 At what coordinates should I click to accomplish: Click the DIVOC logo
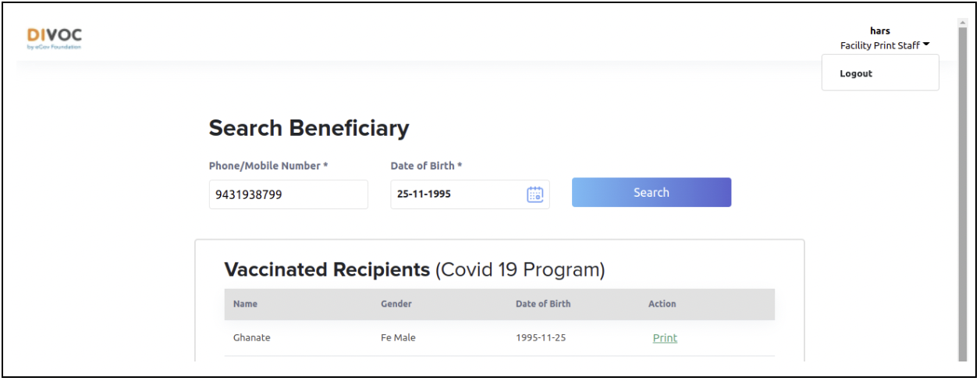pos(54,39)
